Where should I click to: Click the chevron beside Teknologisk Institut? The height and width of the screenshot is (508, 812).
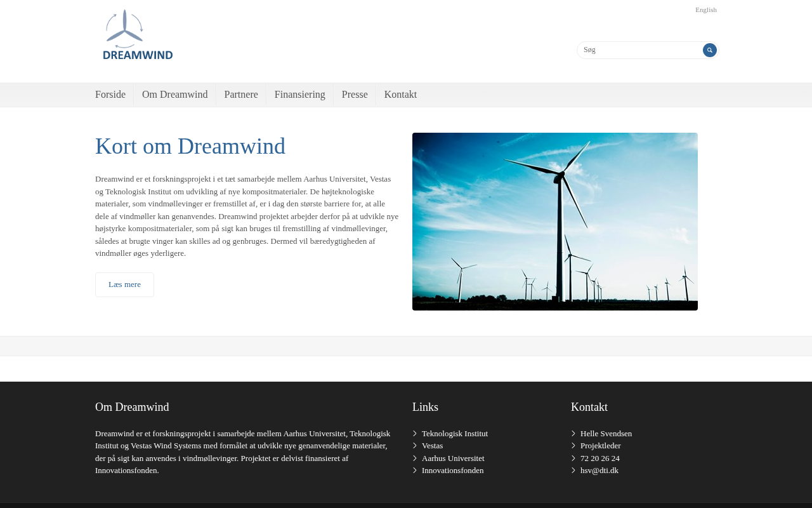415,434
